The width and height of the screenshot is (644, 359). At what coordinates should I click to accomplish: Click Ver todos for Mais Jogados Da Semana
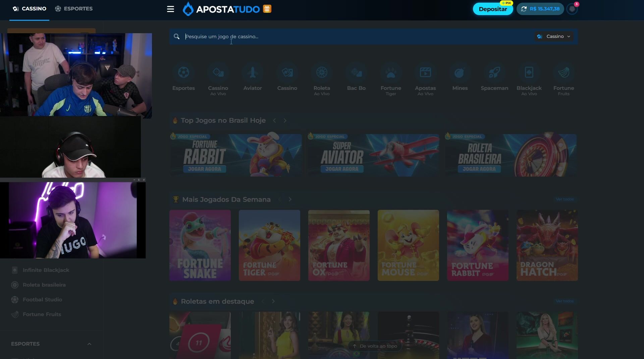(x=565, y=199)
